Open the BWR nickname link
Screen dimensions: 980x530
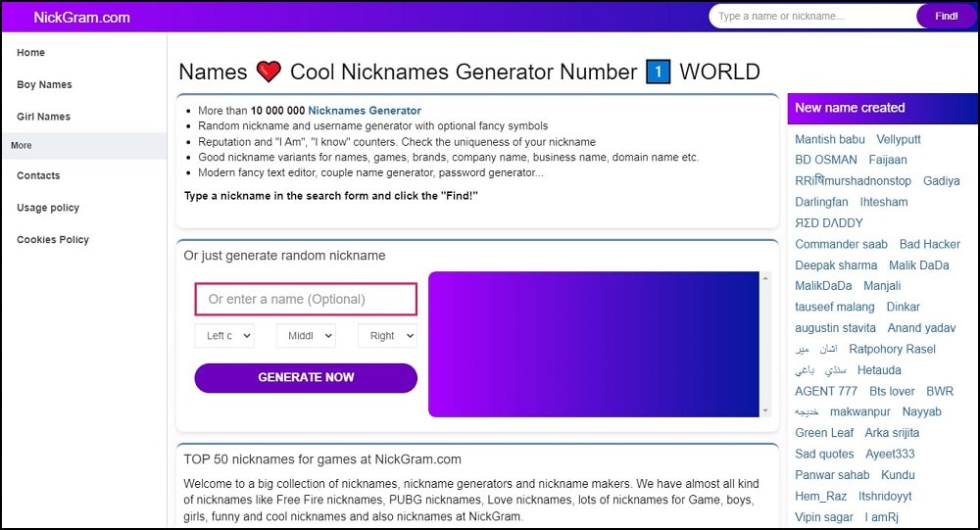(x=940, y=391)
